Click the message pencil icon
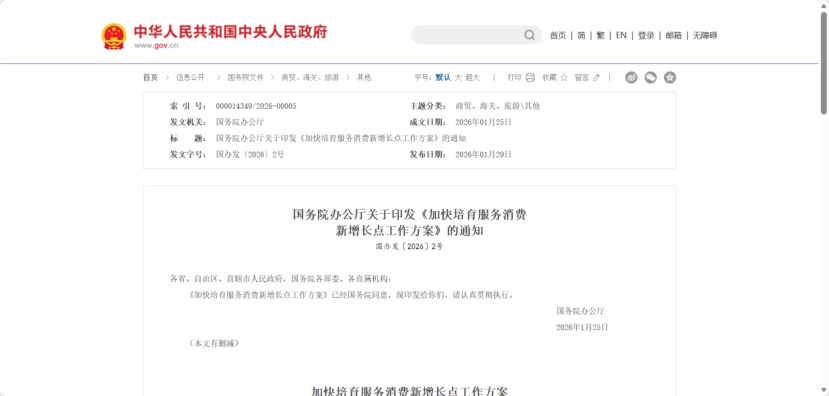This screenshot has width=829, height=396. (596, 78)
